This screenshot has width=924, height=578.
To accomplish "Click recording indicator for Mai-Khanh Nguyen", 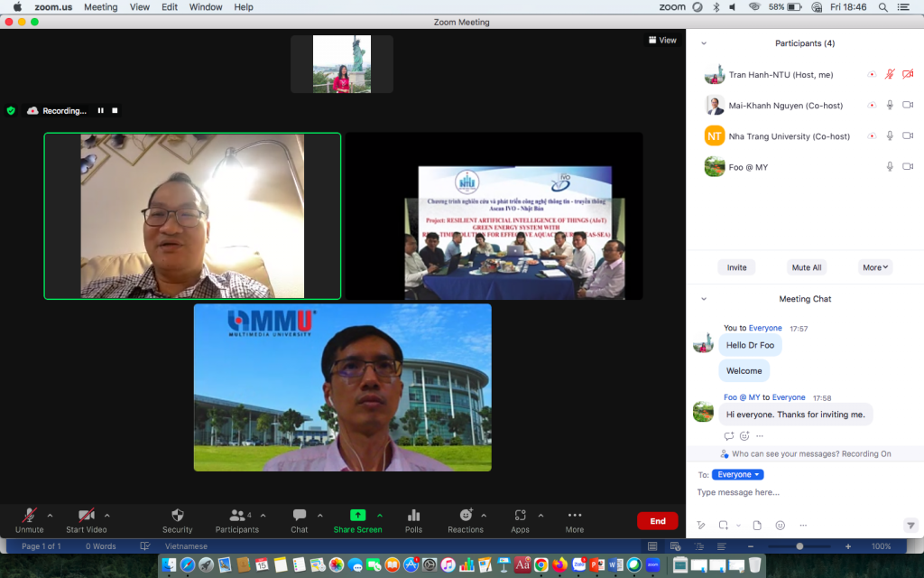I will (872, 105).
